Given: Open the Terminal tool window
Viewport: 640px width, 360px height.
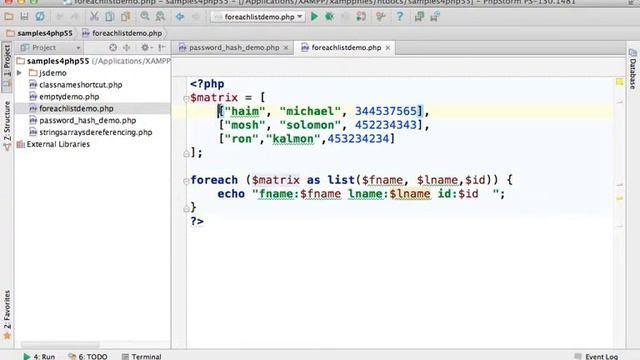Looking at the screenshot, I should pyautogui.click(x=142, y=356).
